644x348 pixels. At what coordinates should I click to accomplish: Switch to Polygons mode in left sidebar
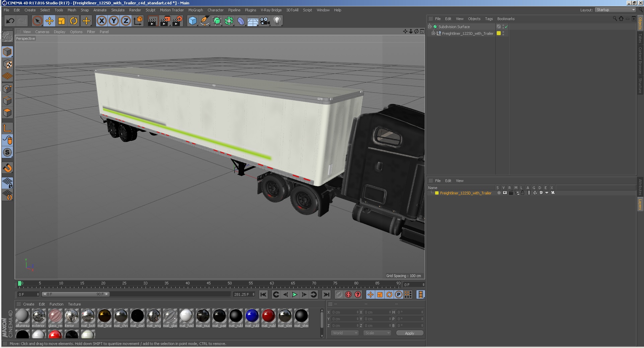click(x=7, y=113)
